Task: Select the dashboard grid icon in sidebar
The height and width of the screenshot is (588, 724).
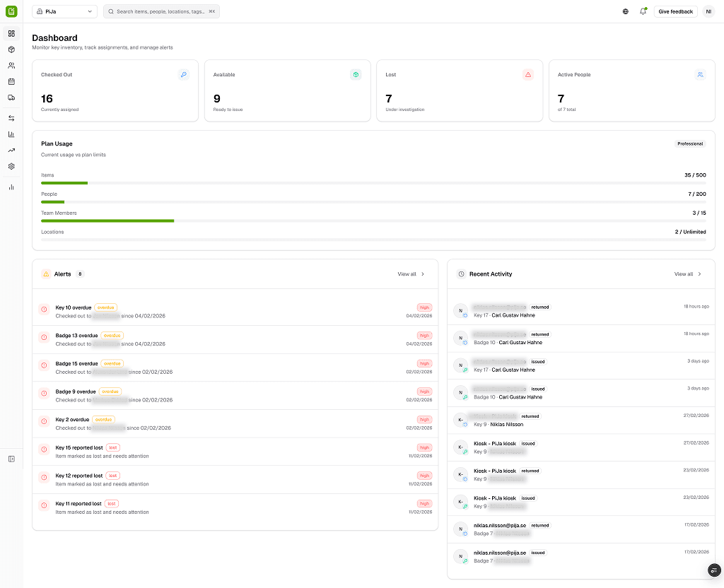Action: (x=11, y=33)
